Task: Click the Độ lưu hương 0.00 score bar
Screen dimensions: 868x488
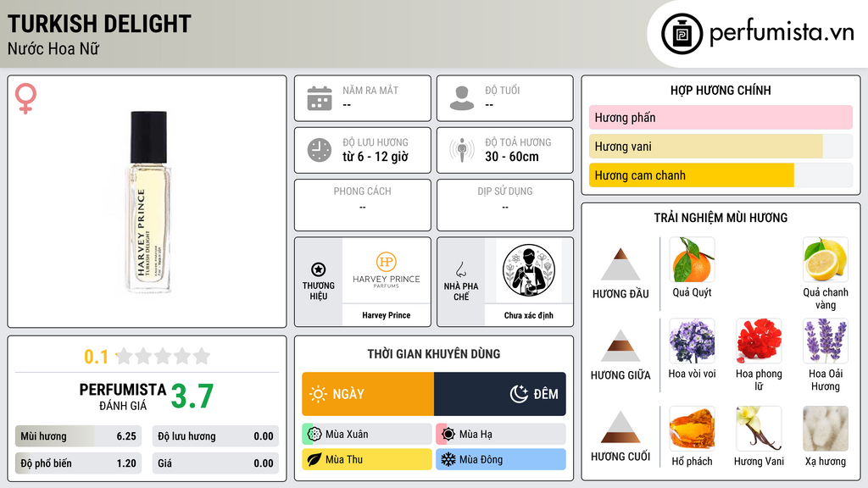Action: [215, 436]
